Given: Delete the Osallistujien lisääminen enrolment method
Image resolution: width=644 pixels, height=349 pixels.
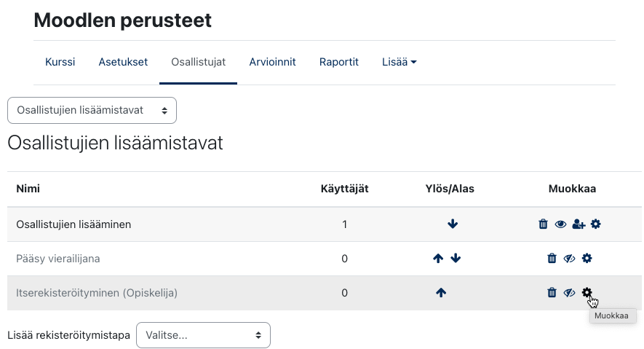Looking at the screenshot, I should pyautogui.click(x=543, y=224).
